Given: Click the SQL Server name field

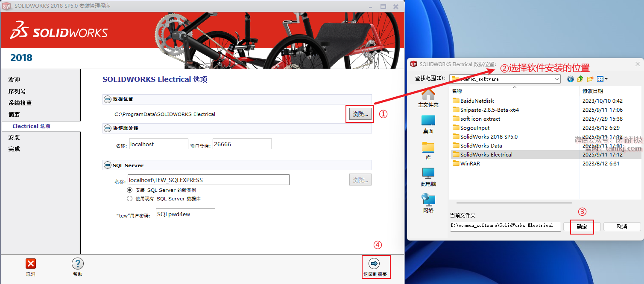Looking at the screenshot, I should coord(208,180).
